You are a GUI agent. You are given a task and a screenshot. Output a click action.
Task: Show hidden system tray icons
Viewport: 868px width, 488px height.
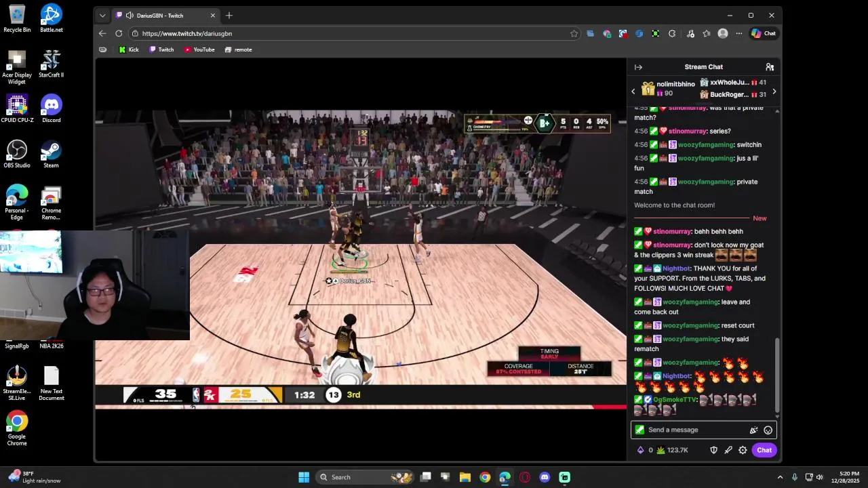click(x=780, y=477)
